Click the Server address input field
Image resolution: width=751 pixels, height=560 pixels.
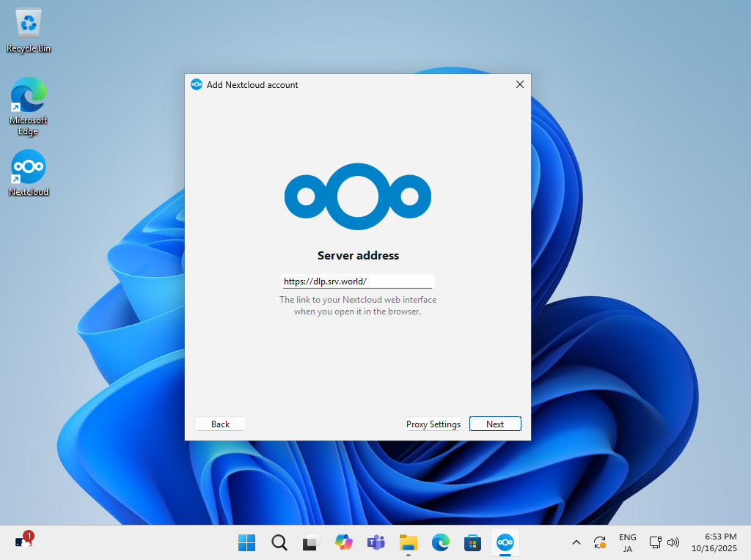click(x=358, y=281)
